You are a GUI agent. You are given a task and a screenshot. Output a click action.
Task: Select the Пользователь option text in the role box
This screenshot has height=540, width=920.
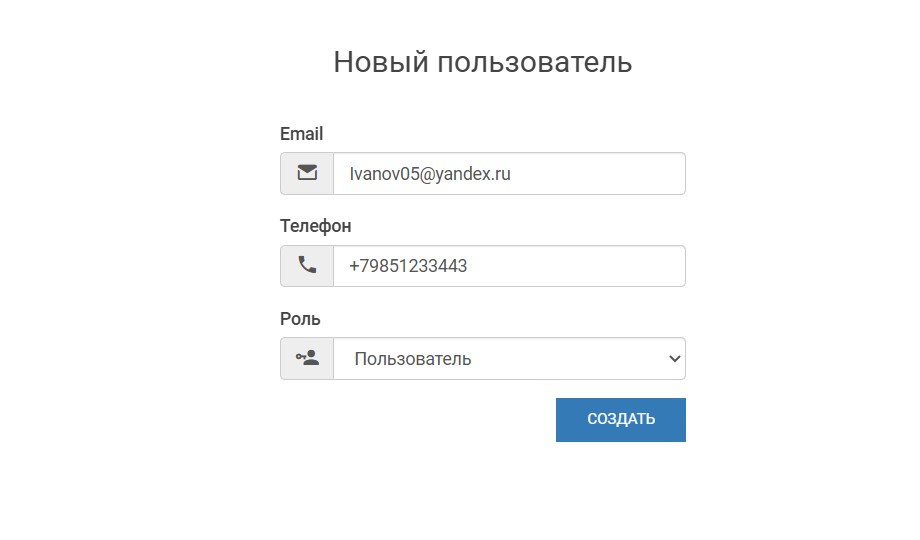tap(412, 359)
